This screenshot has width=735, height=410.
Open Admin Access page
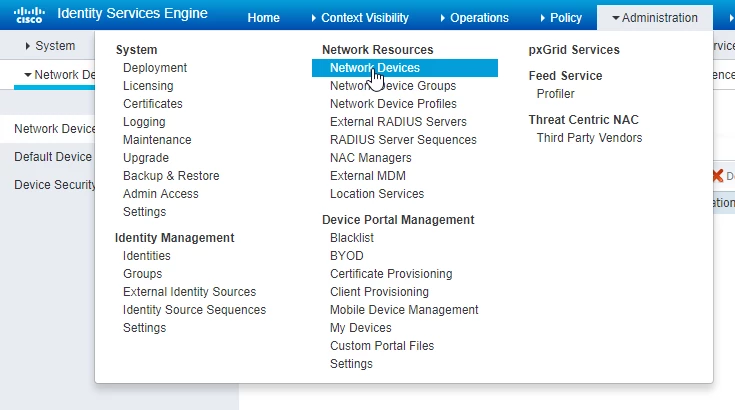[x=160, y=194]
